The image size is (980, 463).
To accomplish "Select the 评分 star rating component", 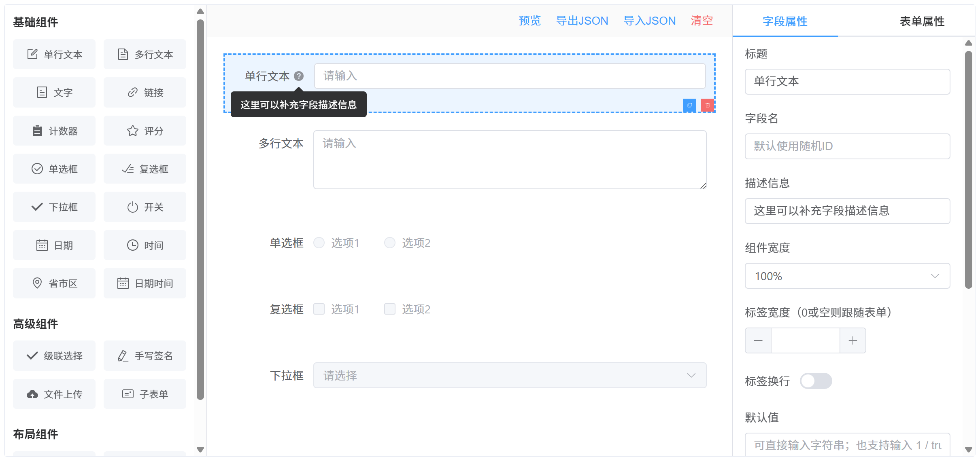I will tap(145, 131).
